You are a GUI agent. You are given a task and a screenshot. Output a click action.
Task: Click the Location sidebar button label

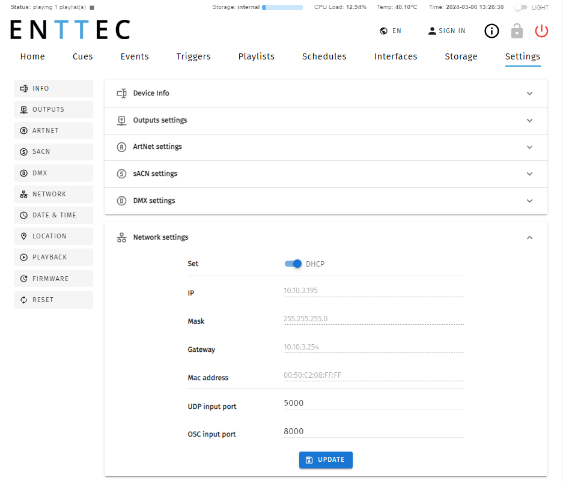coord(49,236)
